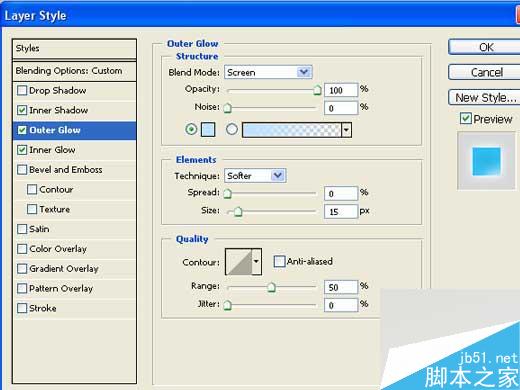Image resolution: width=520 pixels, height=390 pixels.
Task: Open the Technique Softer dropdown
Action: click(255, 176)
